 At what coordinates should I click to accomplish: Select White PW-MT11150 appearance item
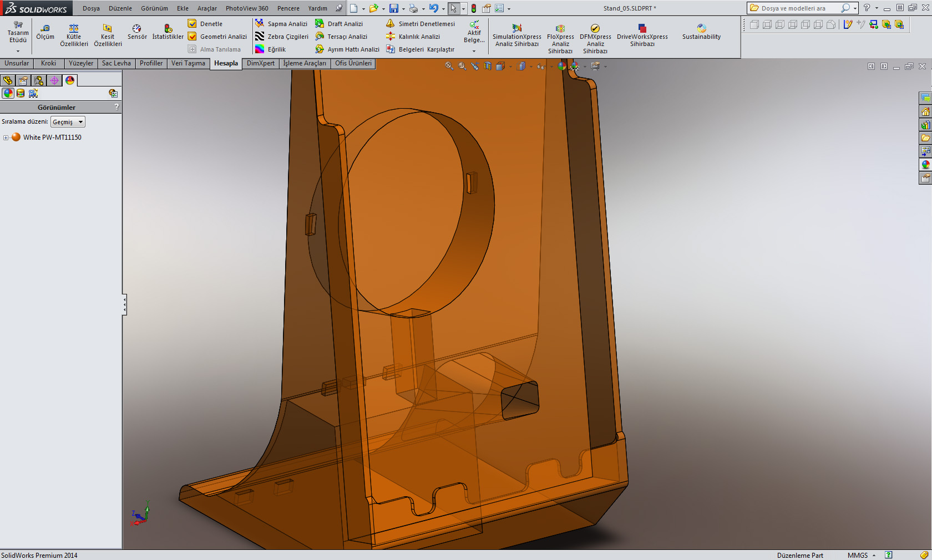click(52, 138)
